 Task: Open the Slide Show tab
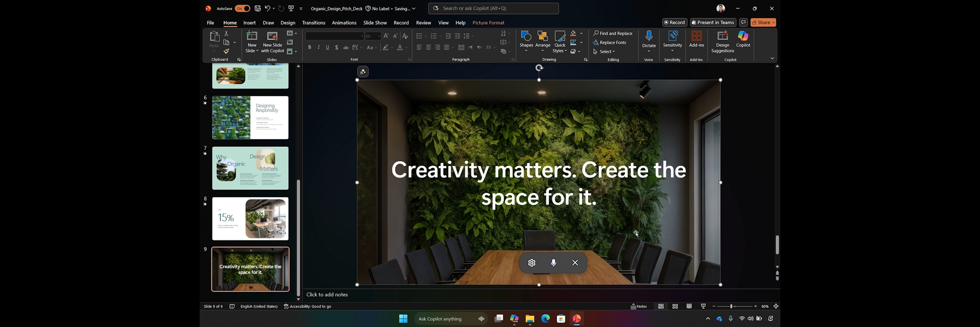[x=375, y=23]
